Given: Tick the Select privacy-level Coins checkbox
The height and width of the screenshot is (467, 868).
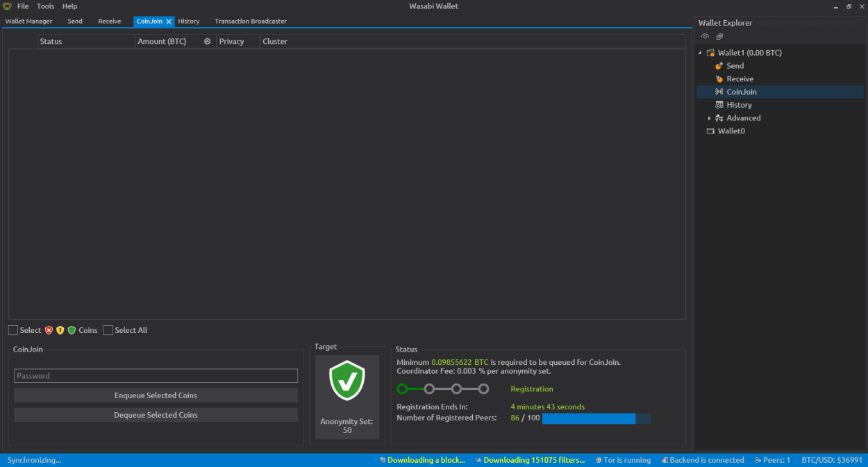Looking at the screenshot, I should click(x=13, y=331).
